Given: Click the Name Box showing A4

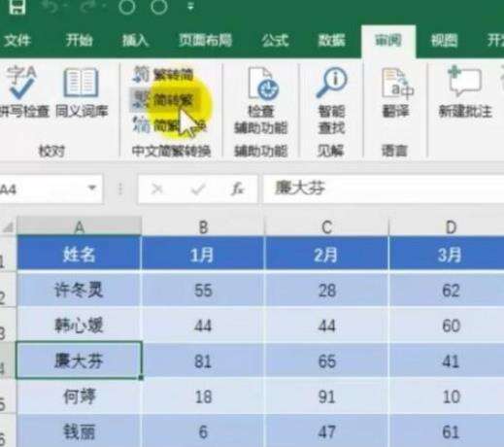Looking at the screenshot, I should pos(42,189).
